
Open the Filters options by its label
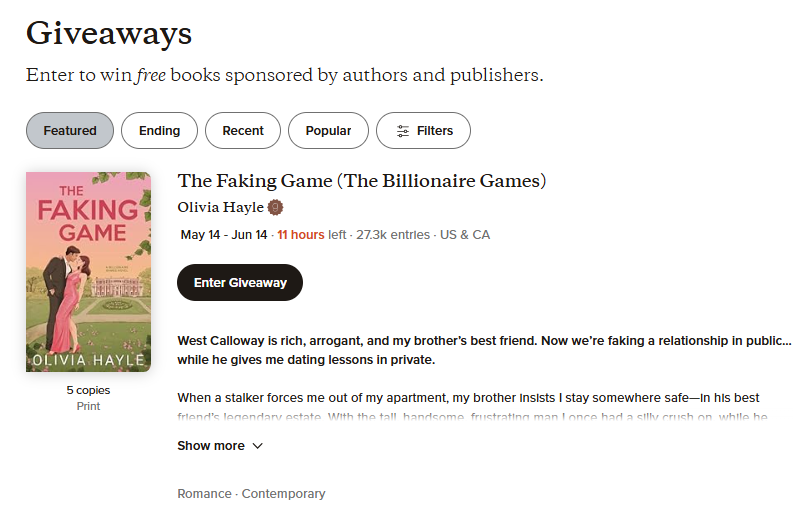(x=434, y=131)
